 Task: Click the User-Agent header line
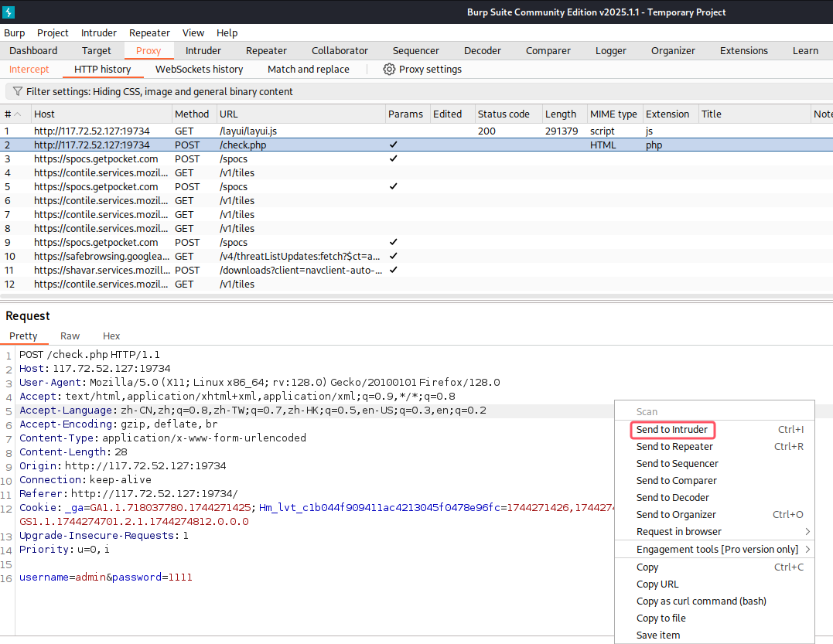[x=260, y=382]
